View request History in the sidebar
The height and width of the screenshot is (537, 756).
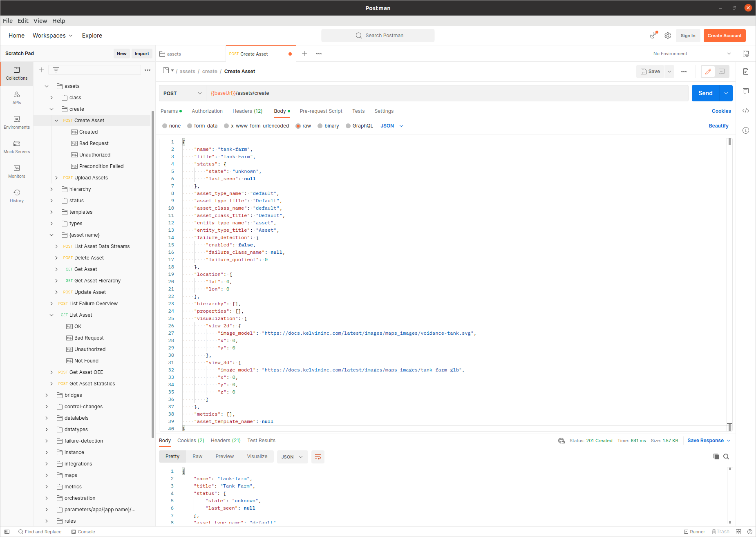click(16, 196)
